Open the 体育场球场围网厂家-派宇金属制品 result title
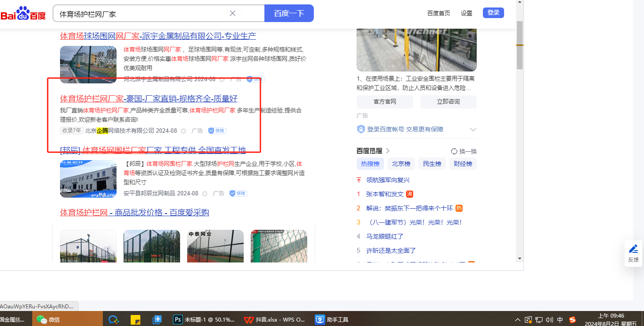The height and width of the screenshot is (326, 644). click(x=158, y=36)
